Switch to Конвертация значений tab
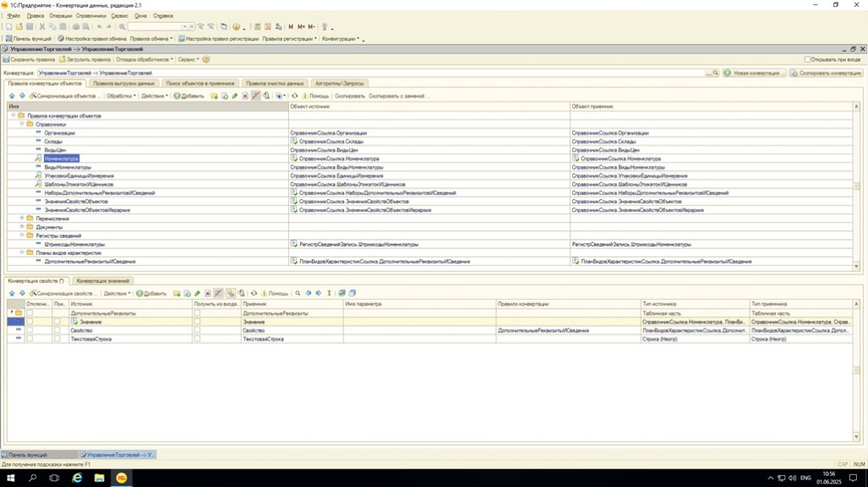Viewport: 868px width, 487px height. (x=103, y=281)
